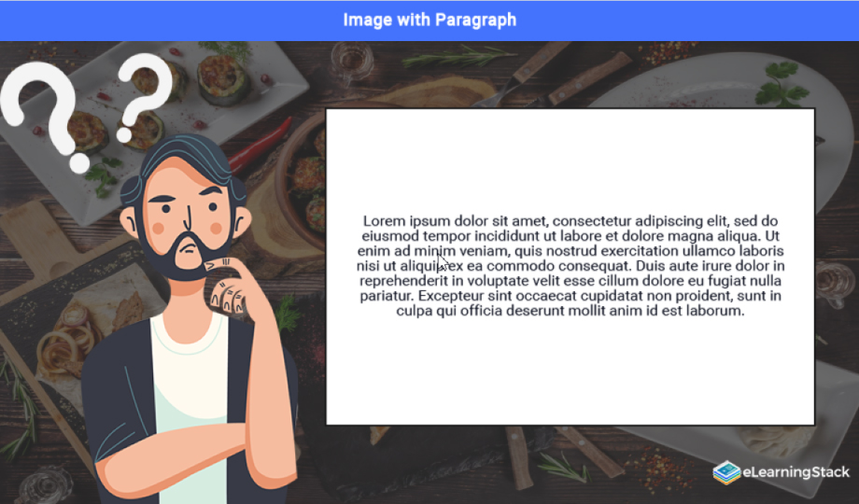Click the 'Image with Paragraph' title
The width and height of the screenshot is (859, 504).
pos(429,20)
